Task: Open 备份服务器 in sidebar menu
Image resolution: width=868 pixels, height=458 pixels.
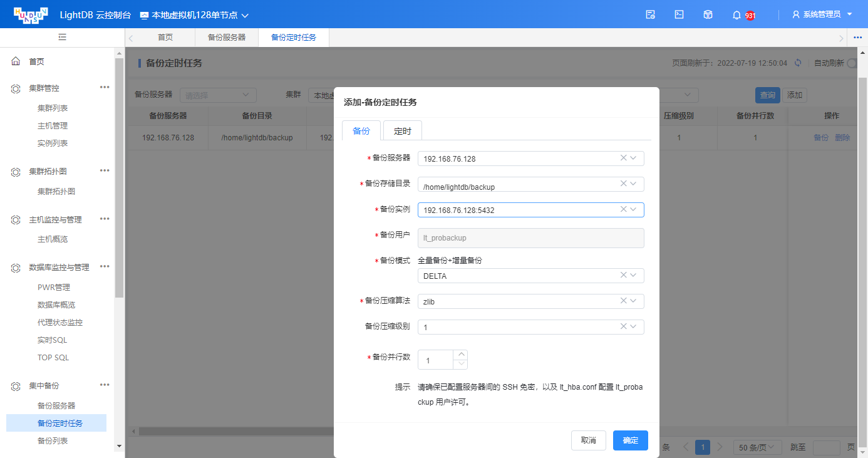Action: click(56, 406)
